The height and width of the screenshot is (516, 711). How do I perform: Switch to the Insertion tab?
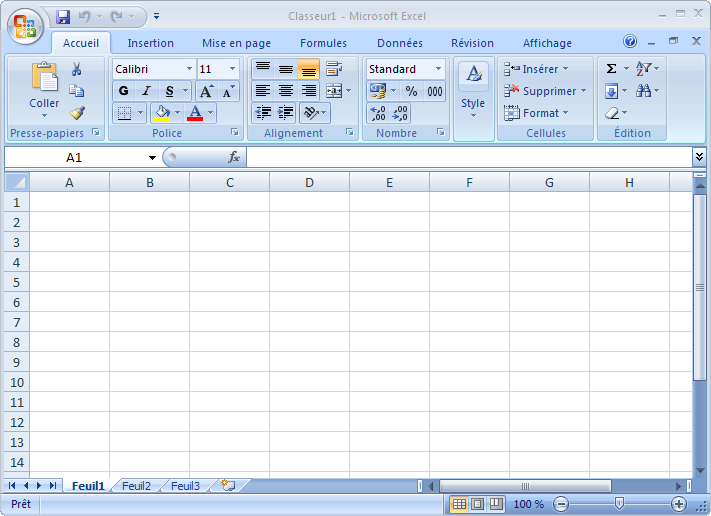click(151, 43)
